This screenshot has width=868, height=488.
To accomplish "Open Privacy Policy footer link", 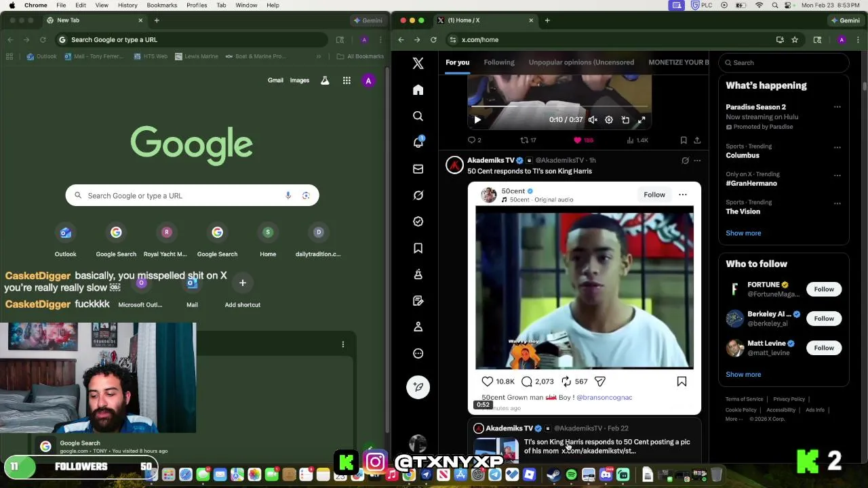I will click(789, 399).
